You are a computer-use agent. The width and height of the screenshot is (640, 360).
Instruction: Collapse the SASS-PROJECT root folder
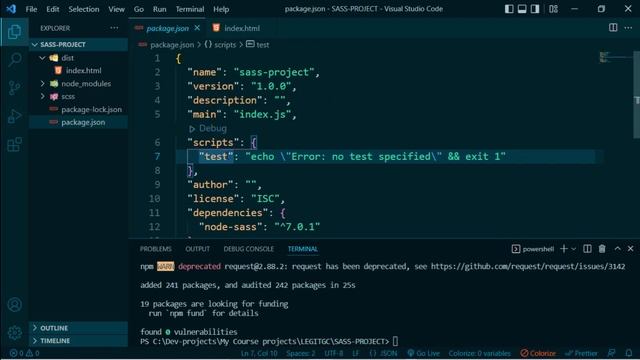pos(78,44)
